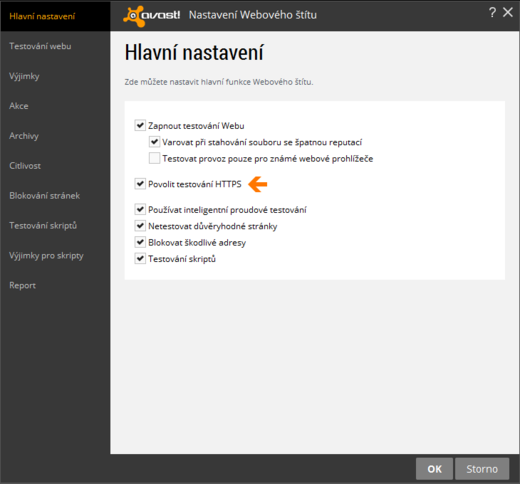Image resolution: width=520 pixels, height=484 pixels.
Task: Cancel changes with Storno button
Action: [x=482, y=469]
